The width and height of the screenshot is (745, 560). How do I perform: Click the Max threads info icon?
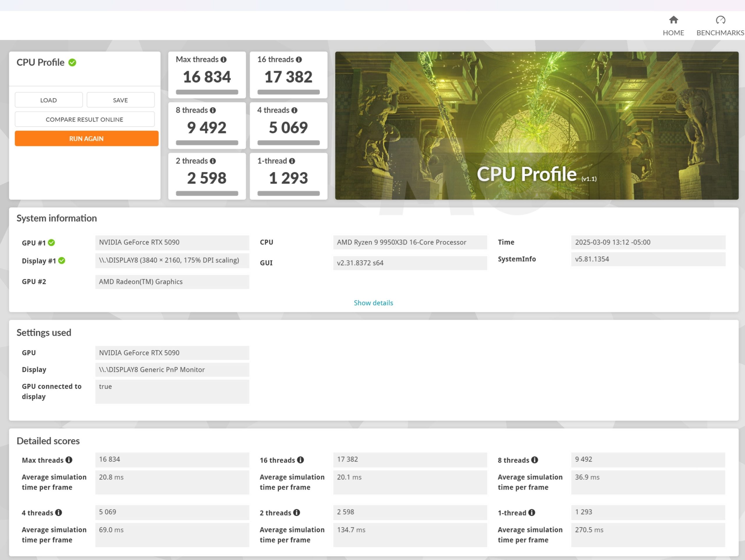click(224, 59)
